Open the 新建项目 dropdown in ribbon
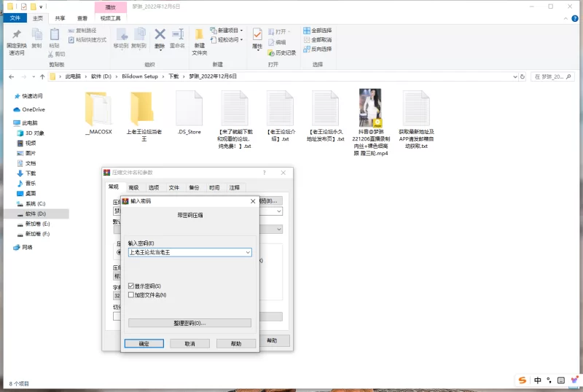This screenshot has height=392, width=583. 228,31
